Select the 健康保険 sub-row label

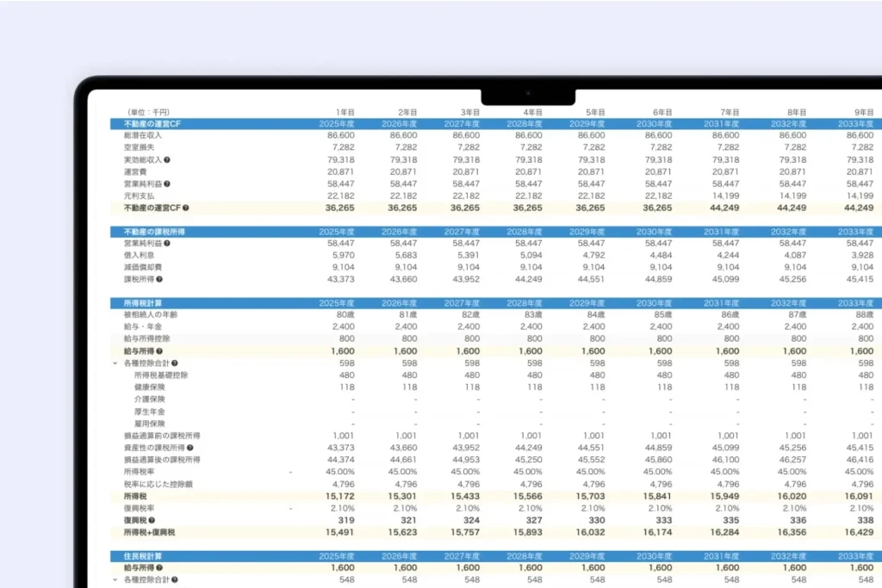pyautogui.click(x=150, y=387)
